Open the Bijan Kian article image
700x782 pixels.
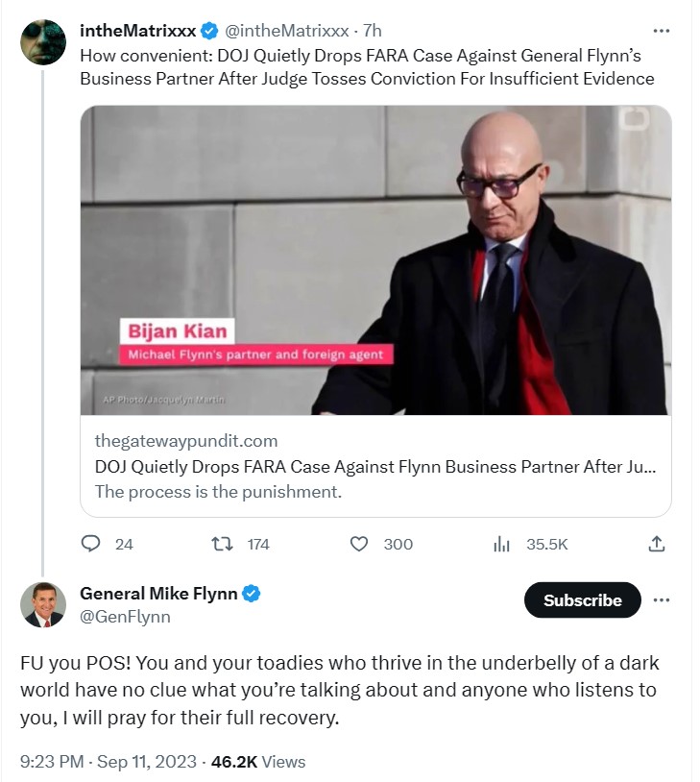tap(375, 259)
